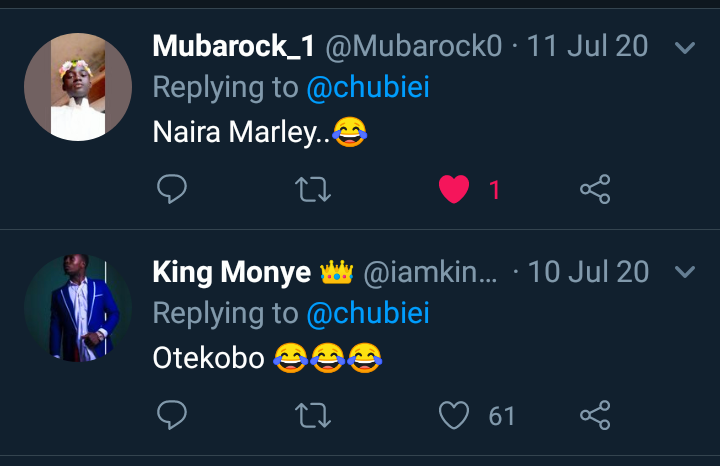Open the 11 Jul 20 timestamp
The width and height of the screenshot is (720, 466).
click(x=587, y=46)
